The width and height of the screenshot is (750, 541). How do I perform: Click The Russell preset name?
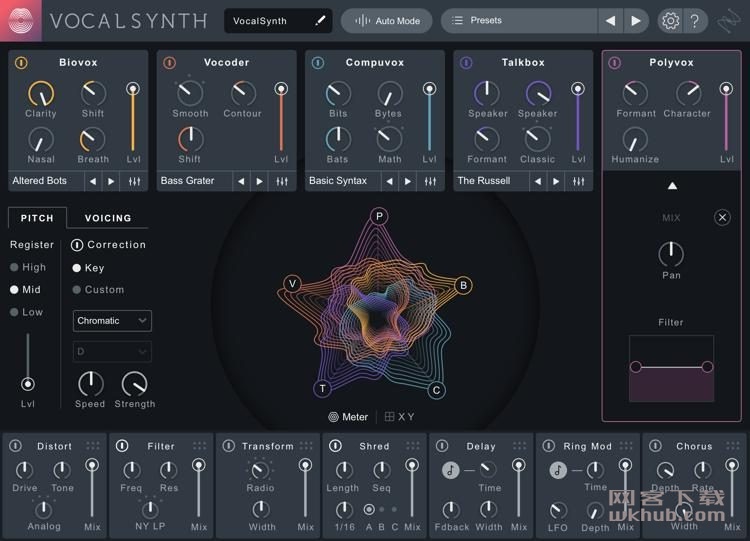pyautogui.click(x=484, y=181)
